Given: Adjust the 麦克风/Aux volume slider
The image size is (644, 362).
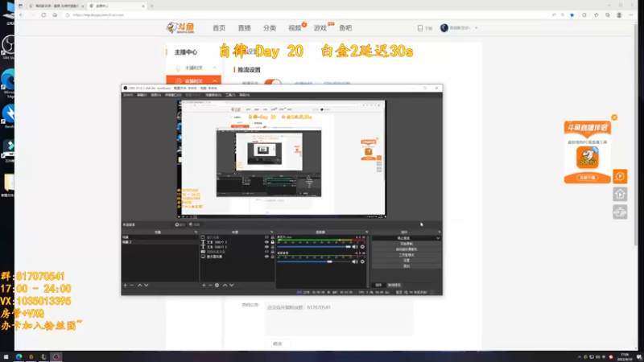Looking at the screenshot, I should (x=314, y=247).
